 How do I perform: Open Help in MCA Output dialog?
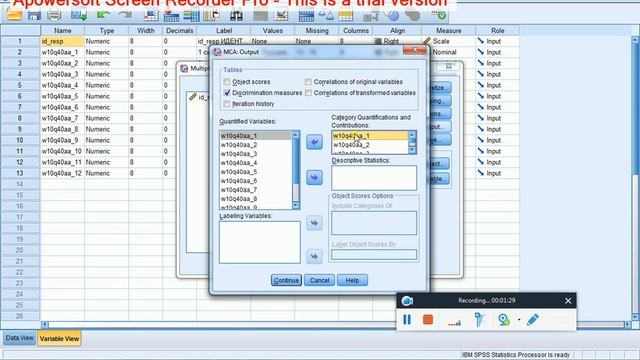tap(352, 280)
